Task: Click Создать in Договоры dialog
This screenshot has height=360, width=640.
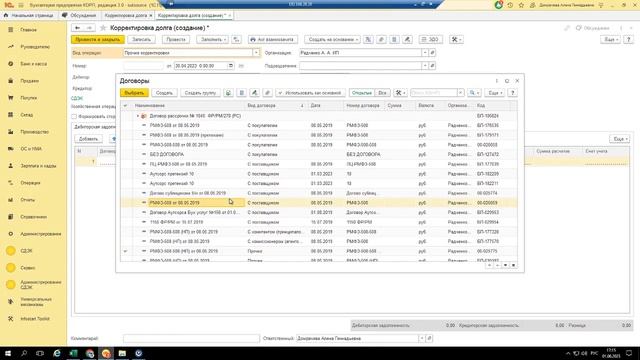Action: pos(164,93)
